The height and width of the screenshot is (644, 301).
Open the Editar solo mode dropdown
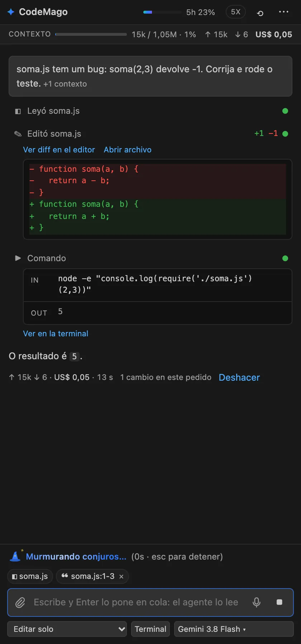(x=67, y=629)
